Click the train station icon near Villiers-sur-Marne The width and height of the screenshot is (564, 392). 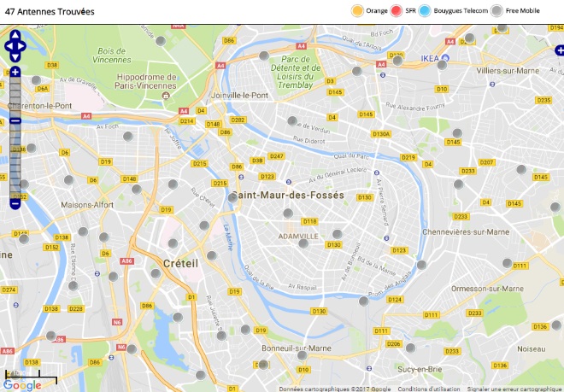(492, 85)
